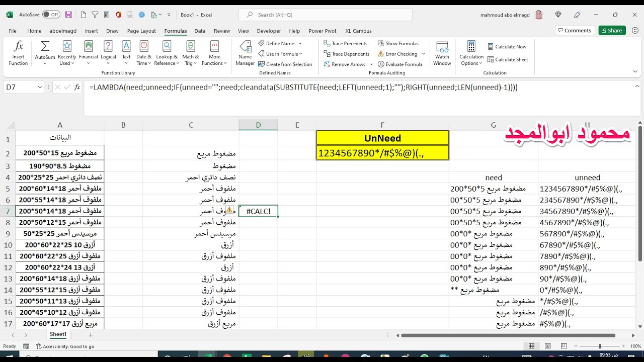This screenshot has height=362, width=644.
Task: Click Trace Precedents
Action: point(346,43)
